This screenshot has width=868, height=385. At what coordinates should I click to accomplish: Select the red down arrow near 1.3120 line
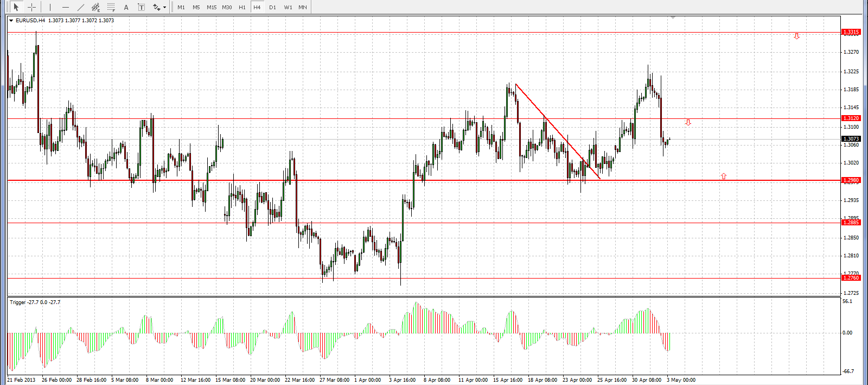click(x=688, y=122)
